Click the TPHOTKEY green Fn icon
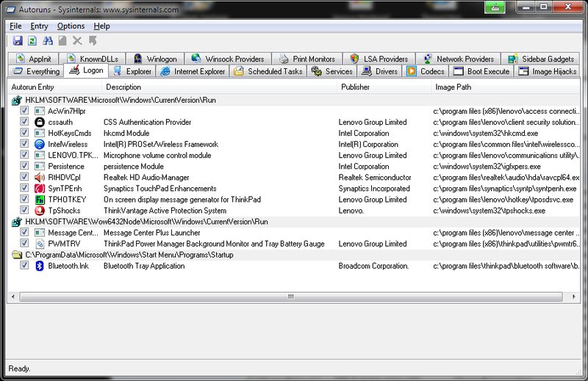 pos(40,199)
